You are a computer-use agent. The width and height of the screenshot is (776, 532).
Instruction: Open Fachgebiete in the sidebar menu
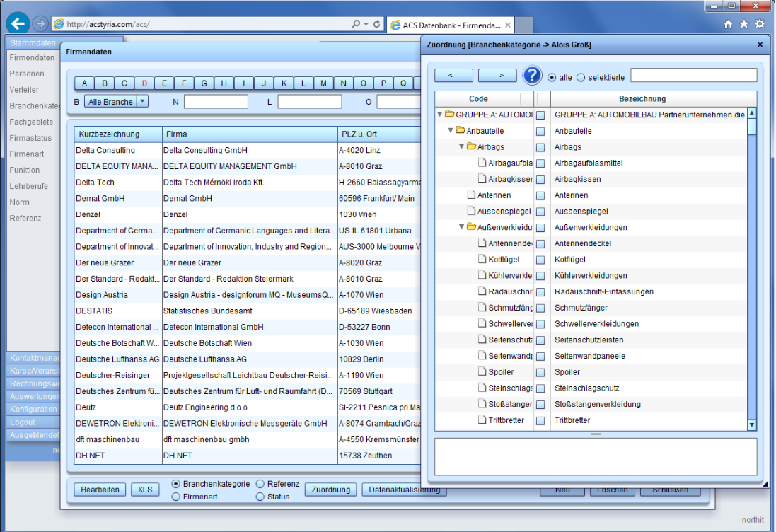tap(31, 122)
